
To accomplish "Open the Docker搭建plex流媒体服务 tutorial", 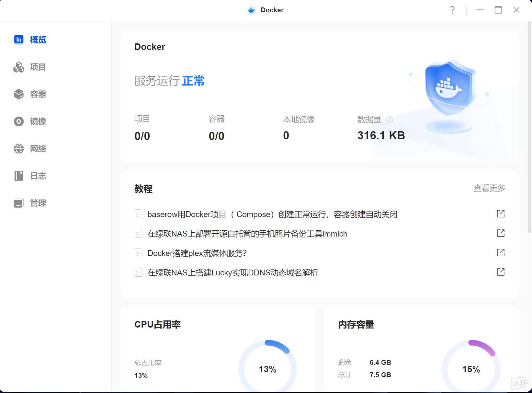I will coord(197,253).
